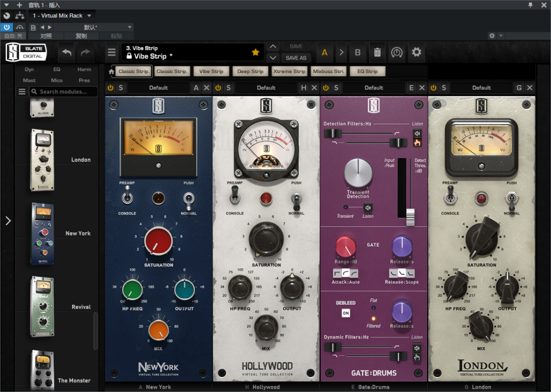Switch to the B preset comparison slot
Viewport: 551px width, 392px height.
pyautogui.click(x=358, y=52)
